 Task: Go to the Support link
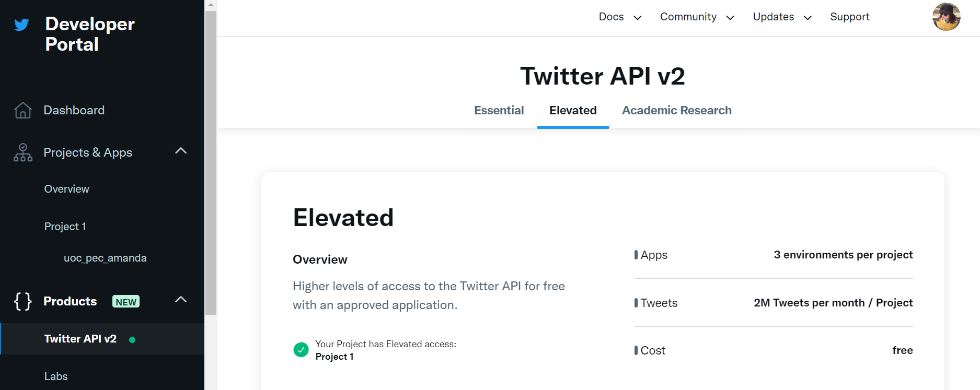[x=849, y=17]
